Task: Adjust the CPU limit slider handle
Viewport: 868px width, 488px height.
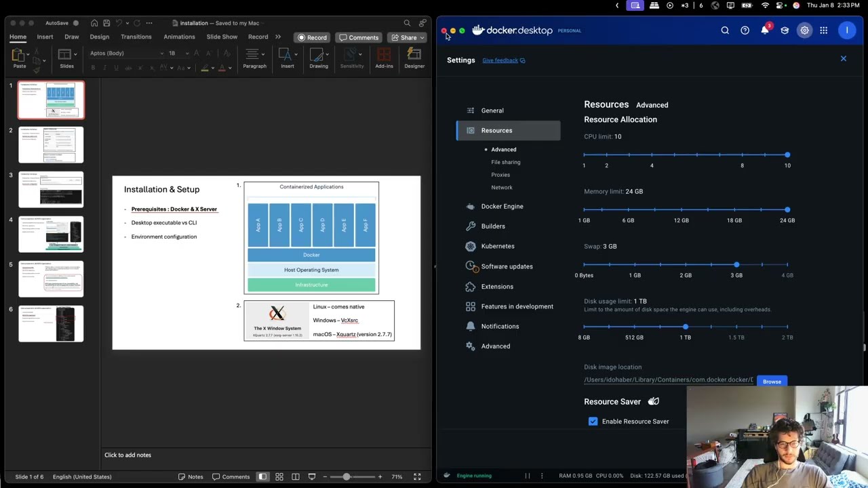Action: coord(787,155)
